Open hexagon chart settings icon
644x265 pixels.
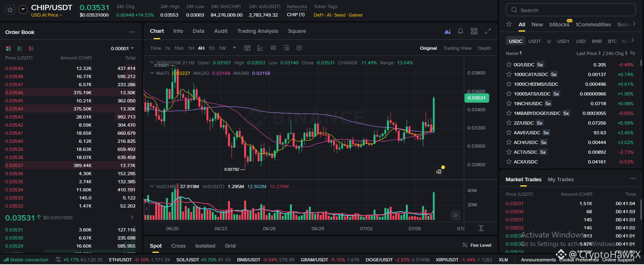point(299,48)
